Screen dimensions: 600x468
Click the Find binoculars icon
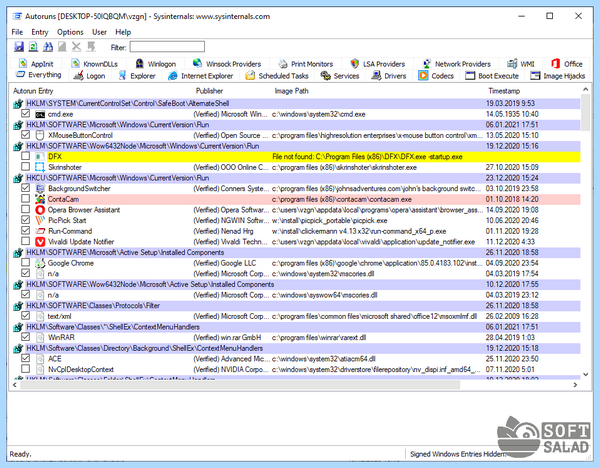pos(48,47)
